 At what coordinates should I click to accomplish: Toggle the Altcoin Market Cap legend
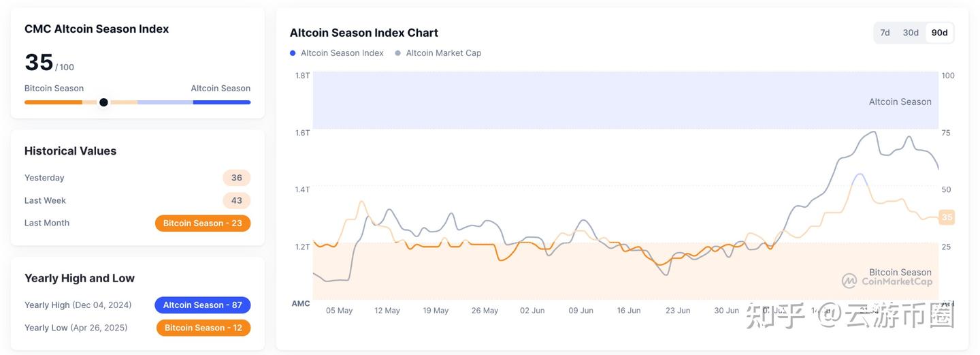tap(443, 53)
